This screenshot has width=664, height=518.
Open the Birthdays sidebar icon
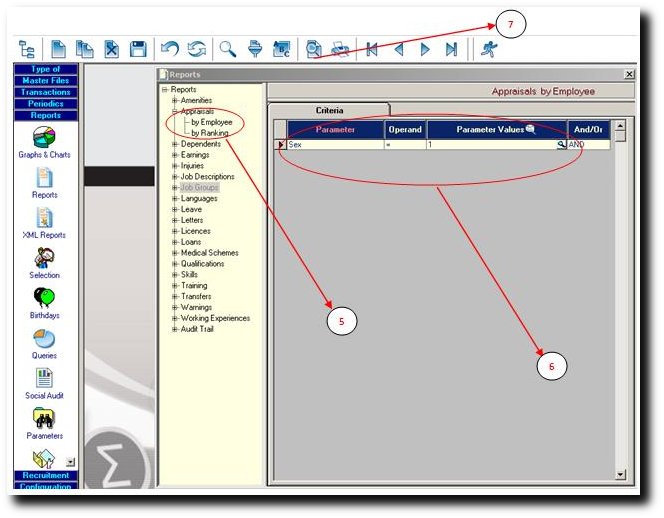[44, 298]
